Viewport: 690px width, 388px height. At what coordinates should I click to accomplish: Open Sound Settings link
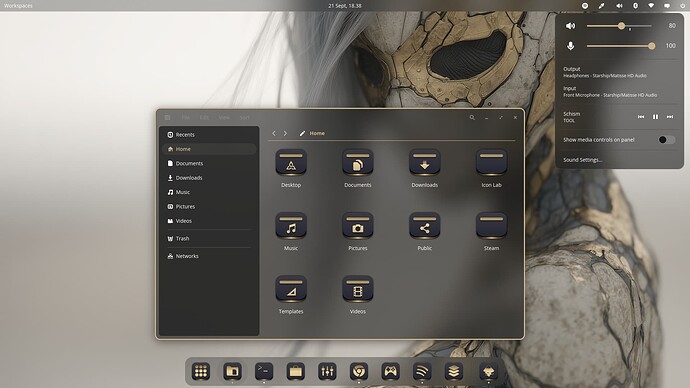pyautogui.click(x=583, y=160)
